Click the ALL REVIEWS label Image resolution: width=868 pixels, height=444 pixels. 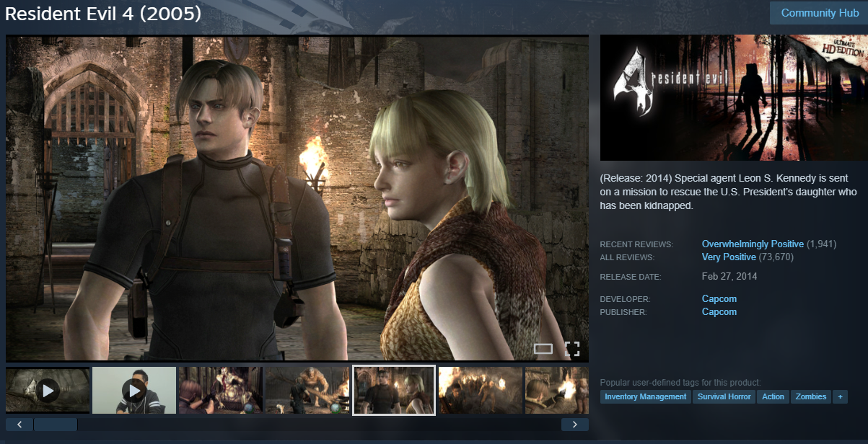coord(627,258)
